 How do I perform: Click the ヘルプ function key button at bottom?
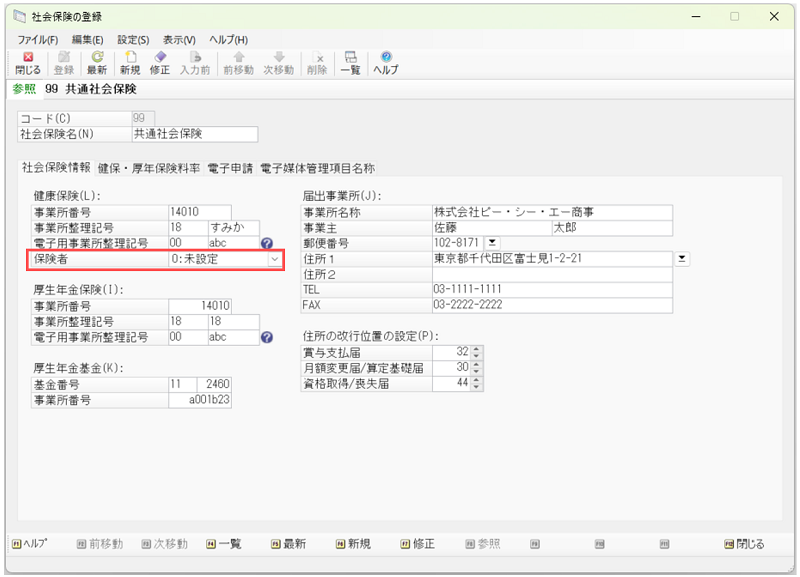[x=29, y=544]
